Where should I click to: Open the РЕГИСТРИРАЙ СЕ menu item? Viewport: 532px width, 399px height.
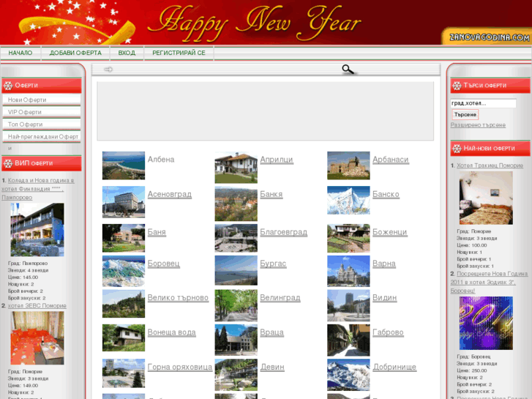click(x=179, y=53)
